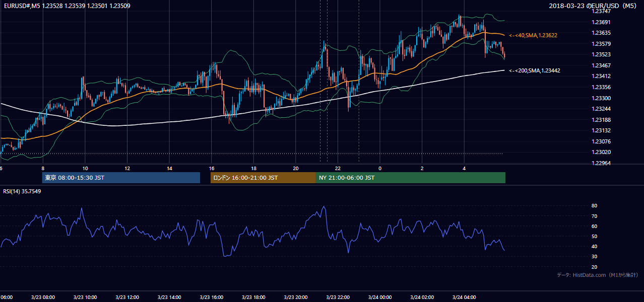This screenshot has width=644, height=302.
Task: Click price axis value 1.23747
Action: point(601,11)
